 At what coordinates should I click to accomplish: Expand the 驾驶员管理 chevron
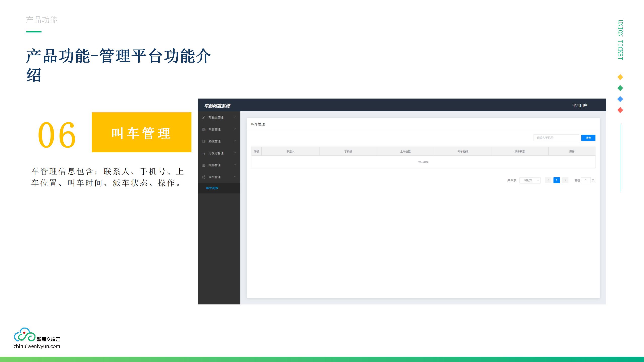[x=235, y=117]
